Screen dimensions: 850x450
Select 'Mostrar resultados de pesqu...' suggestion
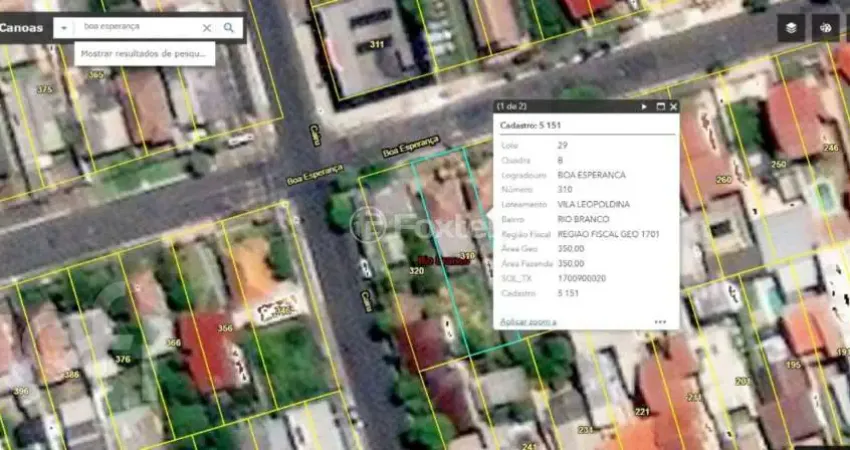(144, 54)
